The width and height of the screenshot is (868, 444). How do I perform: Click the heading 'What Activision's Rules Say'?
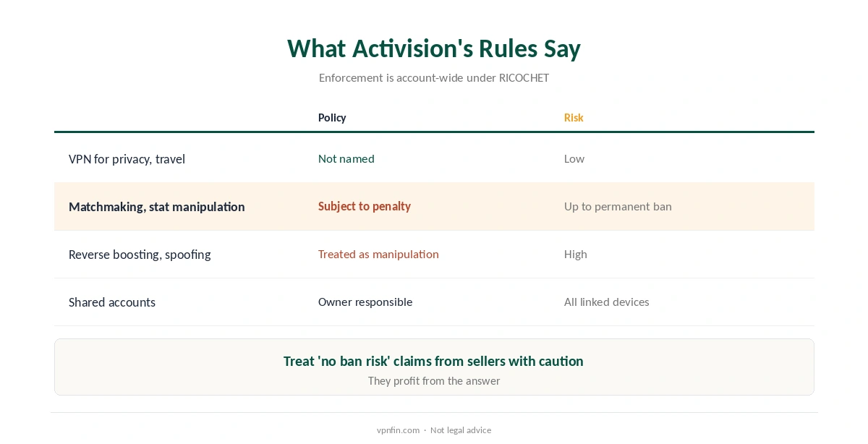434,48
